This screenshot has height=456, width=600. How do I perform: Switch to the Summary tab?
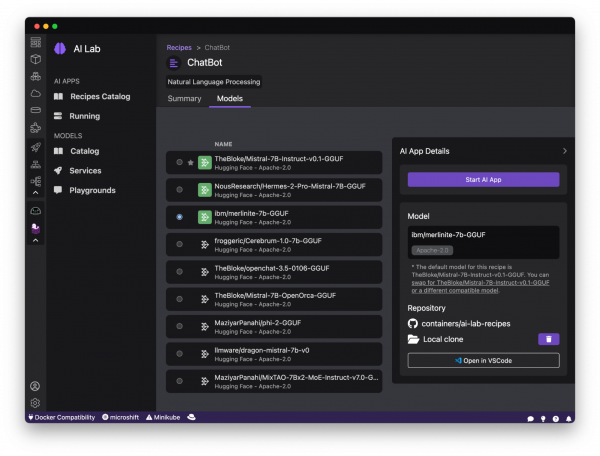point(184,99)
